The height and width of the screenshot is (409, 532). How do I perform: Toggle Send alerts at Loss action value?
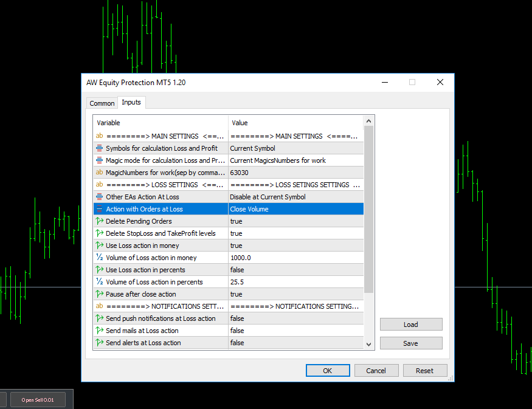[x=296, y=343]
